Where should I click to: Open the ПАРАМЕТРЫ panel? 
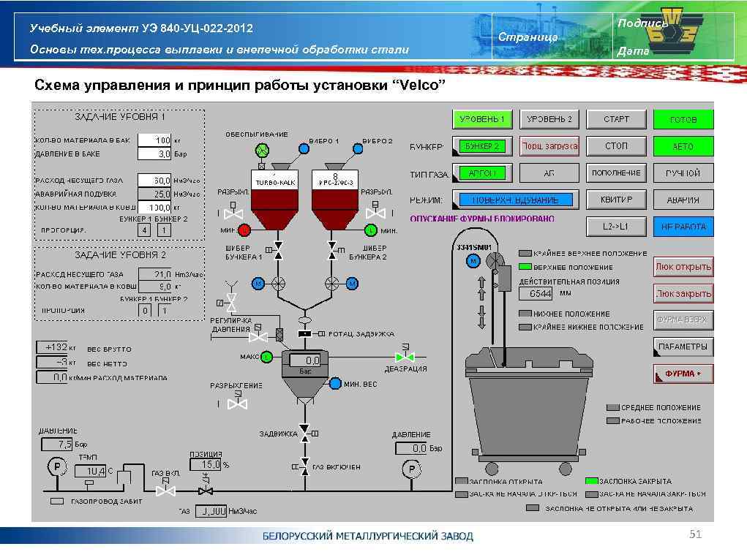pyautogui.click(x=683, y=347)
